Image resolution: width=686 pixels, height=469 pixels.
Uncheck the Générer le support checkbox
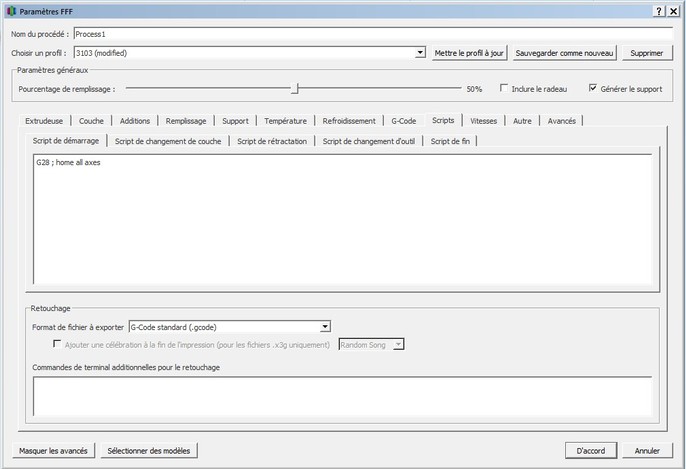tap(593, 88)
